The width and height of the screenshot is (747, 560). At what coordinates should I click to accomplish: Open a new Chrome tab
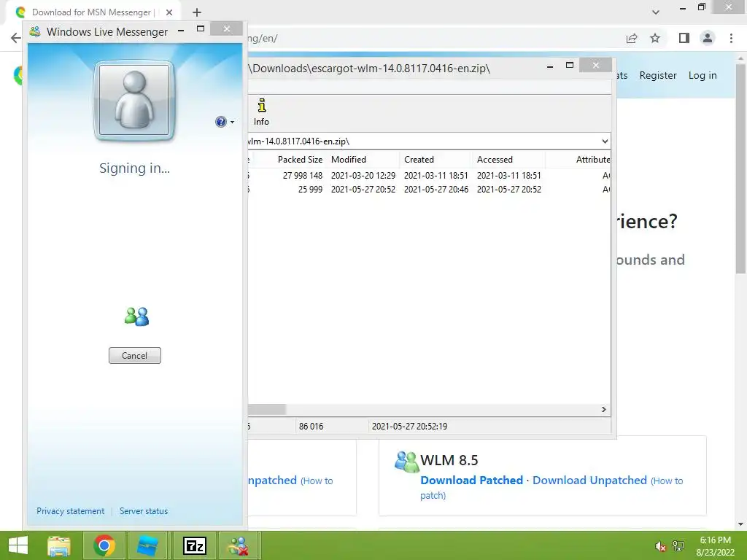tap(197, 12)
